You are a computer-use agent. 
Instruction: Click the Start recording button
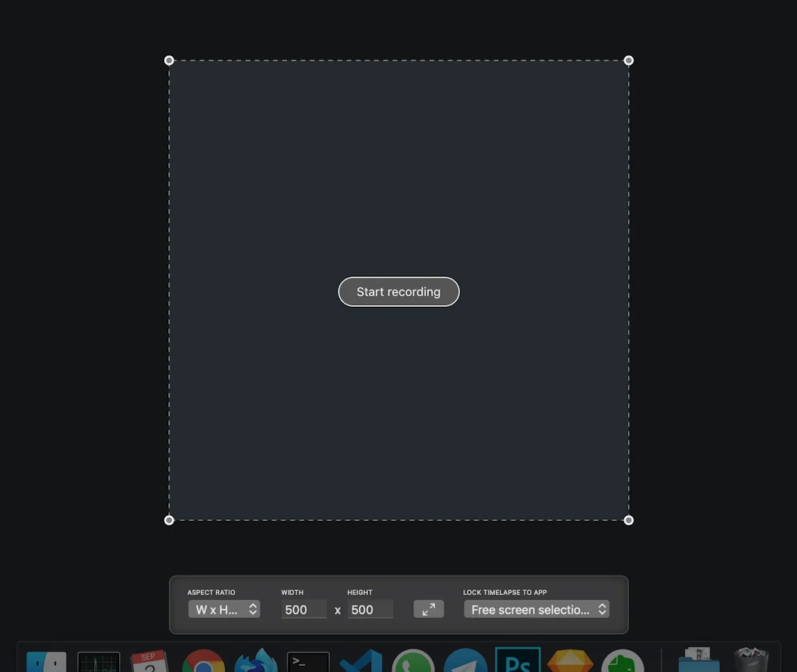398,291
